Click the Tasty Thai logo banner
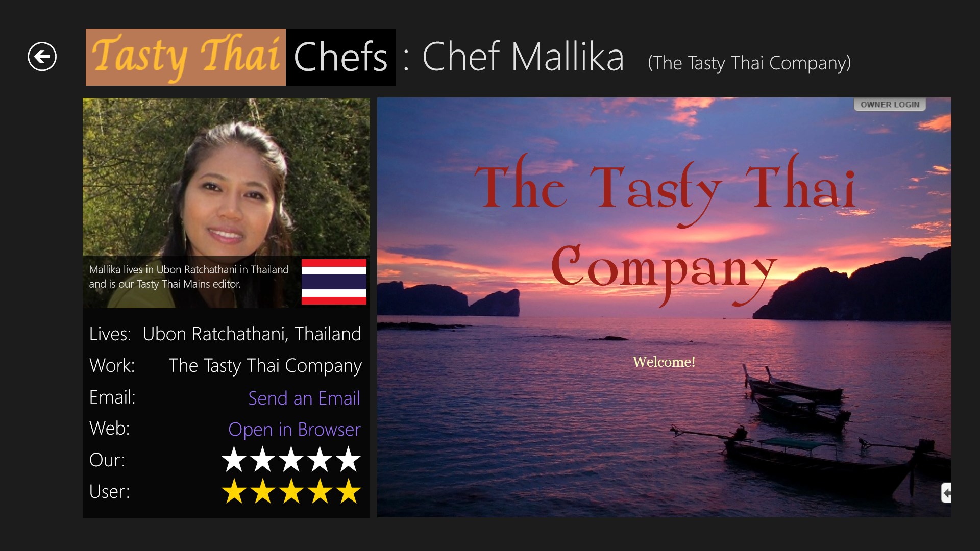 [186, 57]
